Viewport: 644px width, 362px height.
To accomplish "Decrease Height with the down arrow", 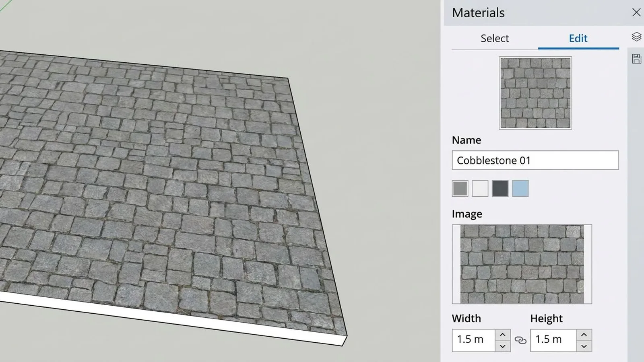I will pyautogui.click(x=584, y=346).
